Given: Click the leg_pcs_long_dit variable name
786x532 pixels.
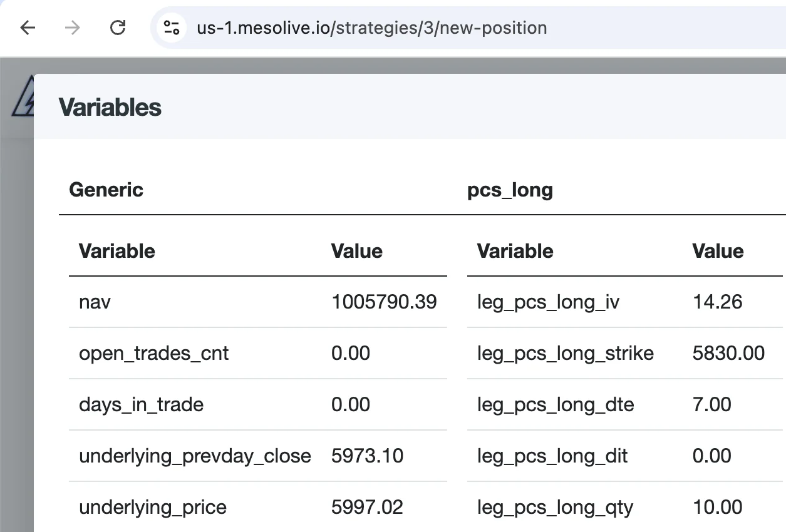Looking at the screenshot, I should pyautogui.click(x=552, y=456).
